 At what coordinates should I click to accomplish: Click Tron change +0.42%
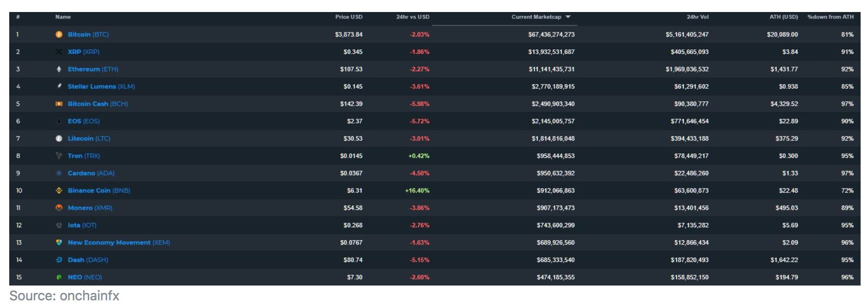click(419, 156)
